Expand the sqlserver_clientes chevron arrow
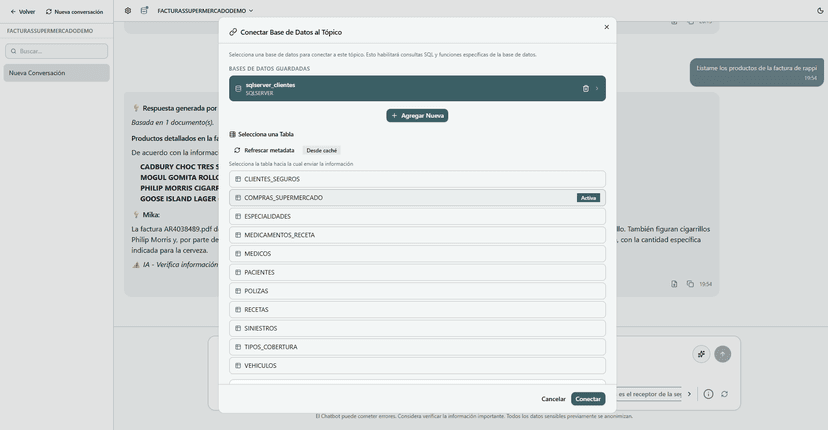Screen dimensions: 828x430 pos(597,89)
